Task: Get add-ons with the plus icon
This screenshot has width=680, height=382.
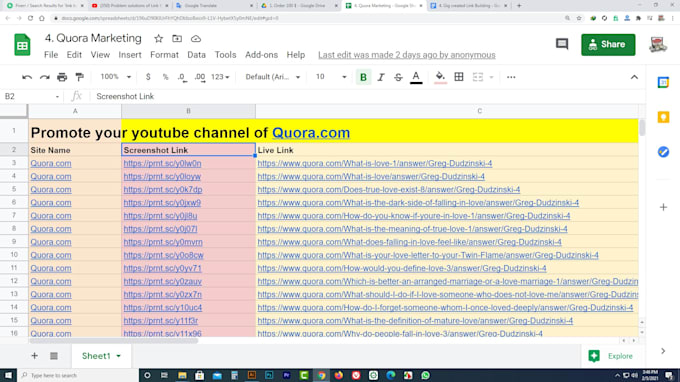Action: pyautogui.click(x=663, y=207)
